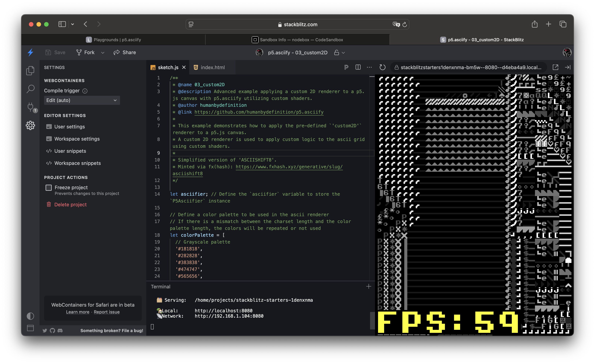
Task: Open User snippets
Action: click(66, 151)
